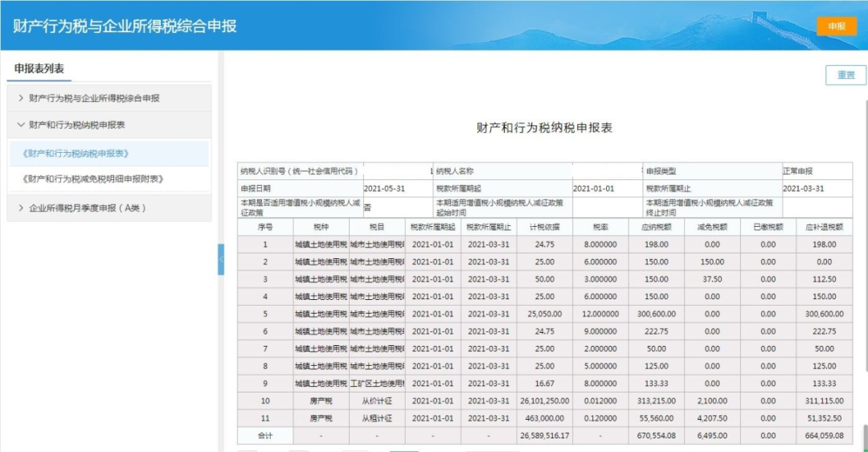This screenshot has width=868, height=452.
Task: Click the 合计 row label
Action: click(x=265, y=436)
